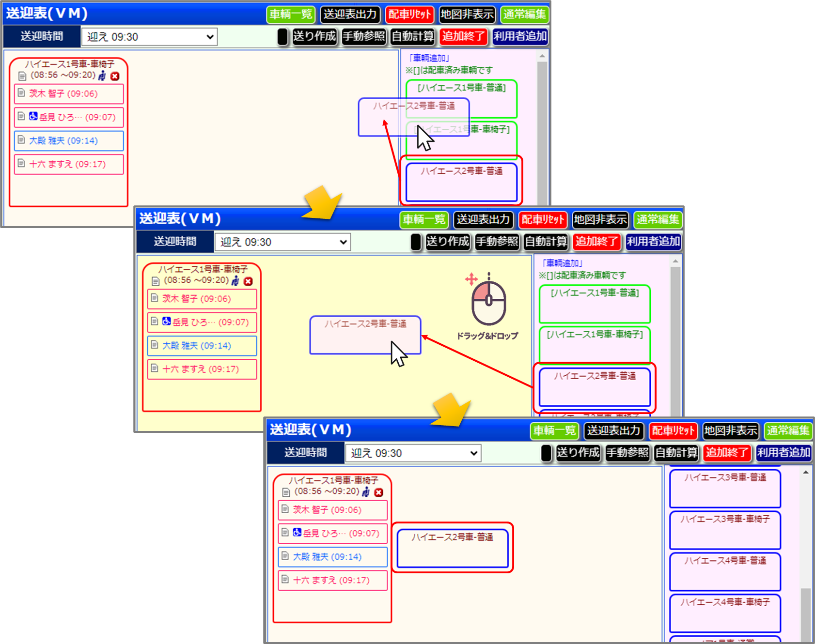Click 追加終了 in middle screenshot
Screen dimensions: 815x644
(596, 242)
